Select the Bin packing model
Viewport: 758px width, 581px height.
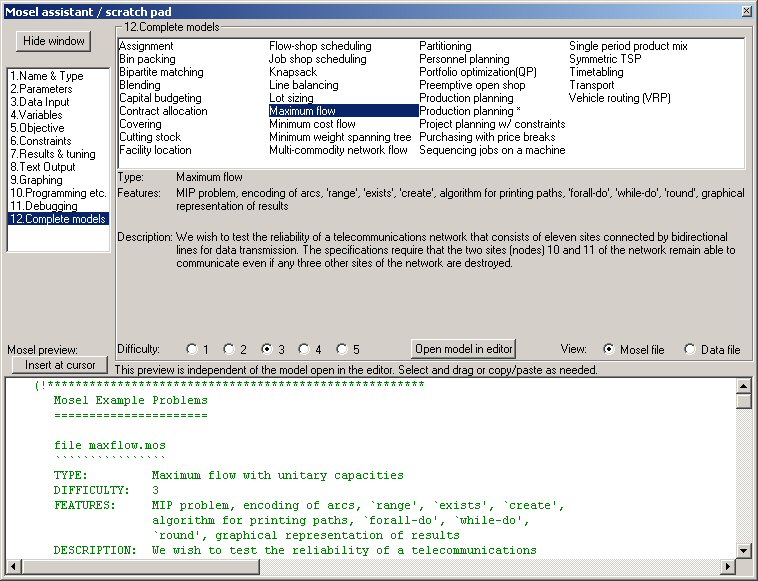click(147, 59)
